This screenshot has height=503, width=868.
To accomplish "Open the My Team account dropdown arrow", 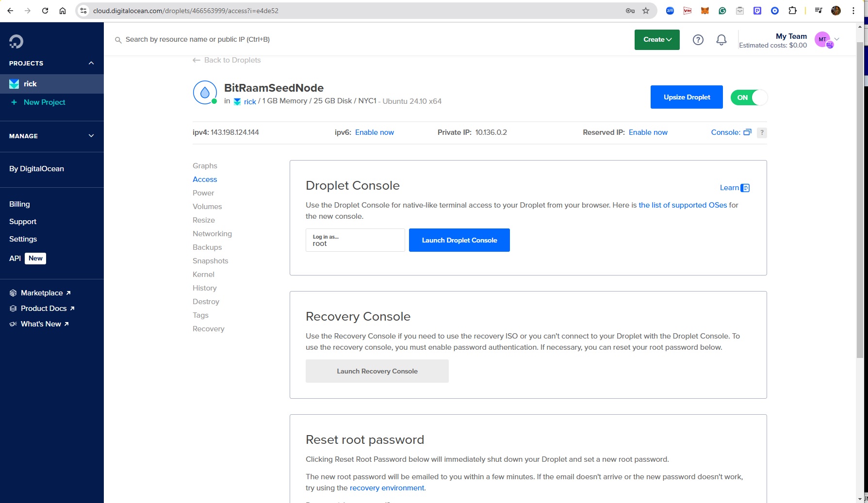I will coord(836,39).
